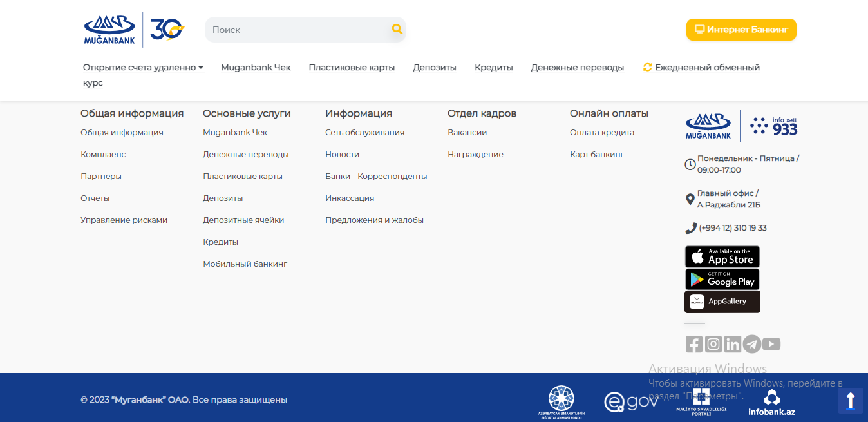
Task: Open the Google Play download badge
Action: (x=722, y=280)
